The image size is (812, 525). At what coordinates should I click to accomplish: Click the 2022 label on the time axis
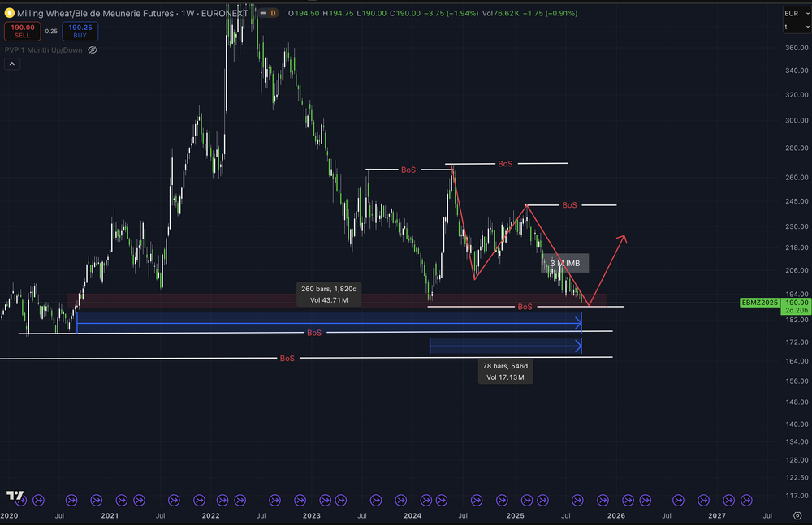click(211, 516)
